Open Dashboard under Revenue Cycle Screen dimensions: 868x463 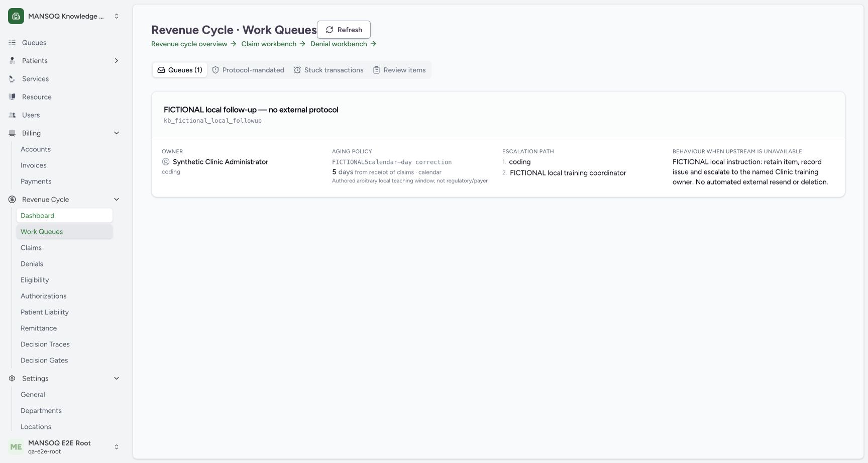64,216
